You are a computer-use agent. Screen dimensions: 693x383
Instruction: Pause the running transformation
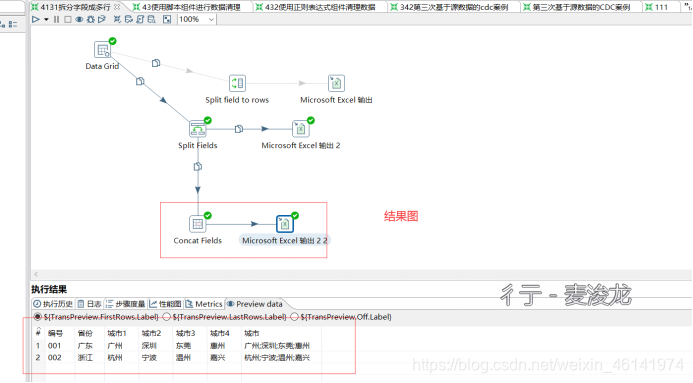coord(57,19)
